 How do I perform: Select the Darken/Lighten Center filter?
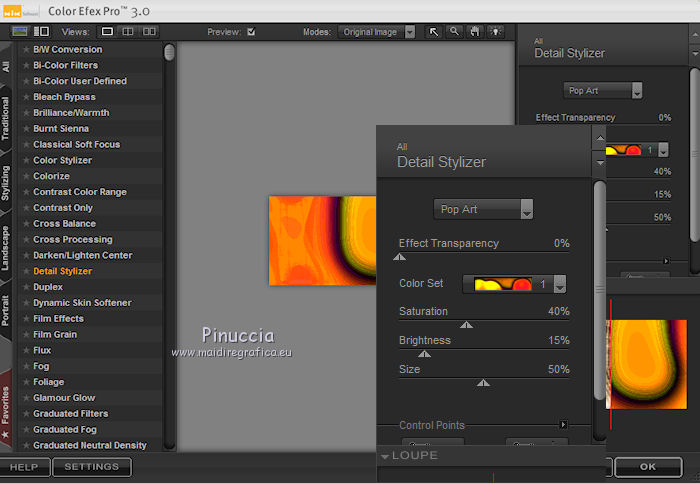pos(83,255)
